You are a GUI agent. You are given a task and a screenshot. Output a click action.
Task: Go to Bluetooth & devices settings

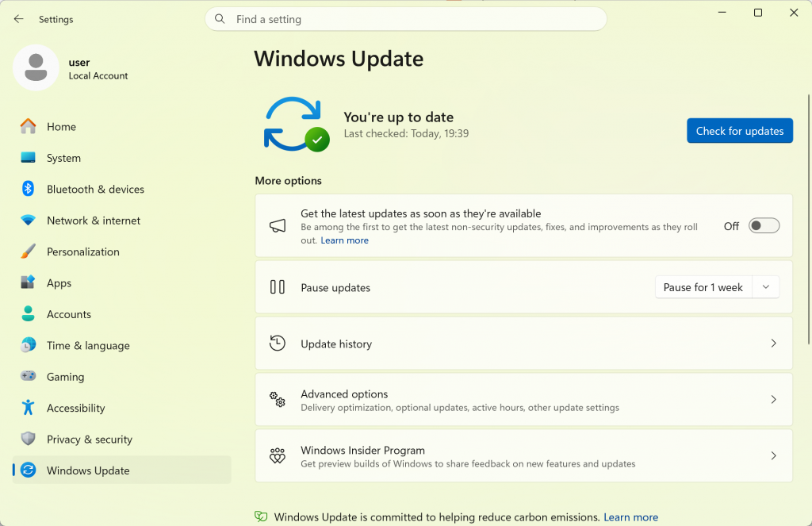tap(121, 189)
